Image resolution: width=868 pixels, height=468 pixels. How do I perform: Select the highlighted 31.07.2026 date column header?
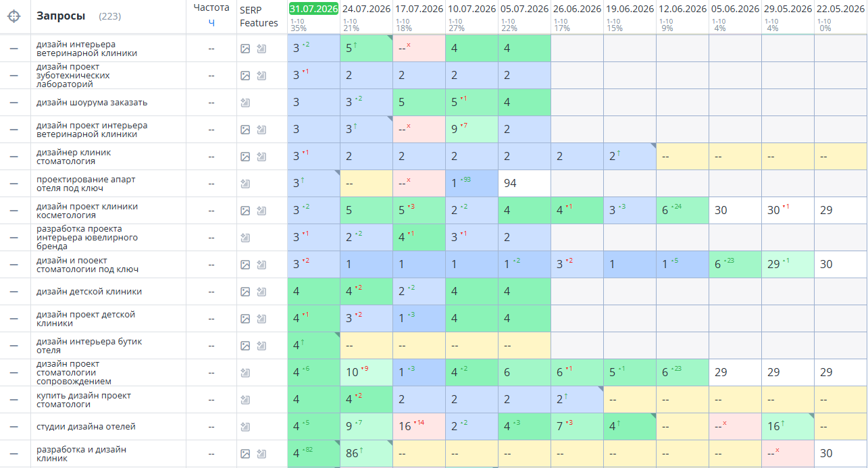click(x=313, y=9)
